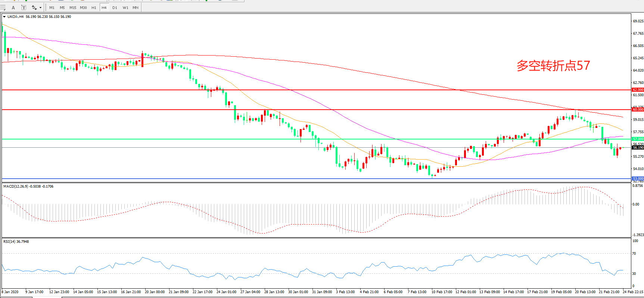Image resolution: width=644 pixels, height=298 pixels.
Task: Select the M15 timeframe button
Action: click(x=73, y=7)
